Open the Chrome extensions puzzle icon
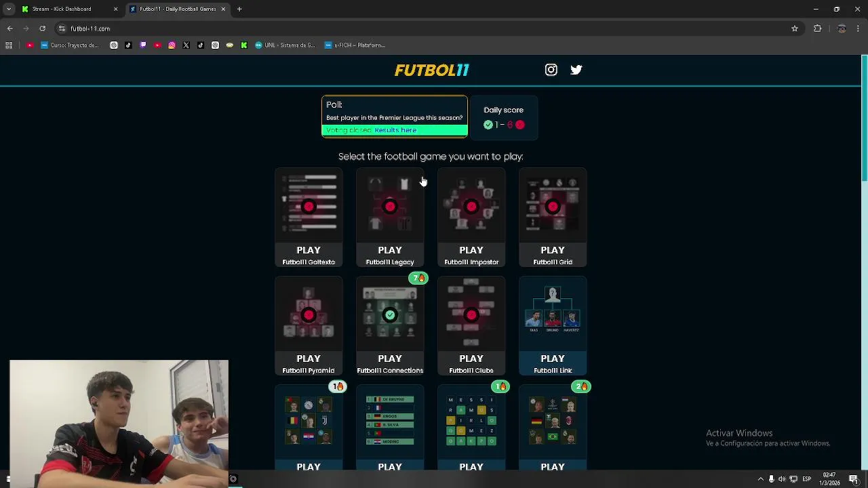Viewport: 868px width, 488px height. pos(817,28)
